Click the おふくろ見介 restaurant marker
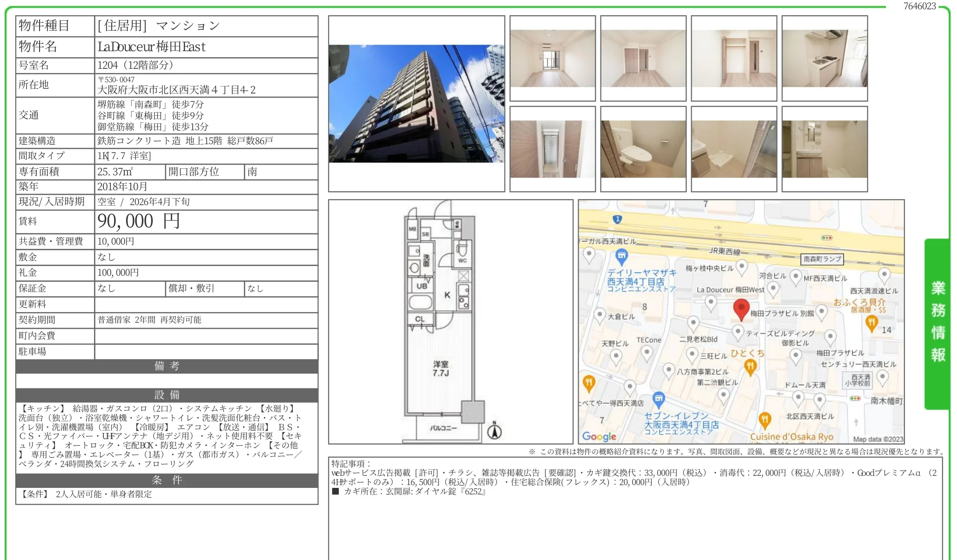Viewport: 957px width, 560px height. click(871, 322)
